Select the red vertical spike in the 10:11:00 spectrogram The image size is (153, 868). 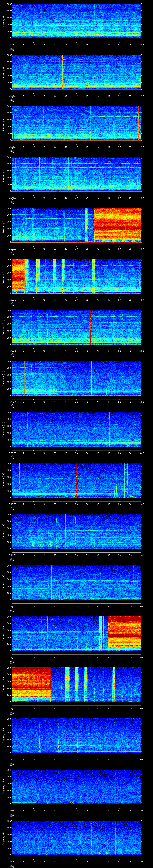66,531
